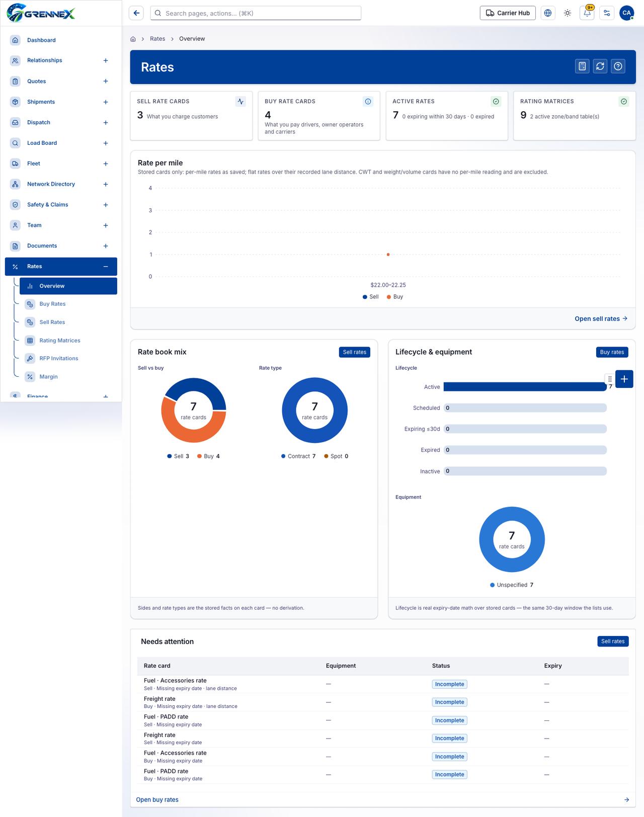The width and height of the screenshot is (644, 817).
Task: Click Open buy rates link
Action: click(157, 800)
